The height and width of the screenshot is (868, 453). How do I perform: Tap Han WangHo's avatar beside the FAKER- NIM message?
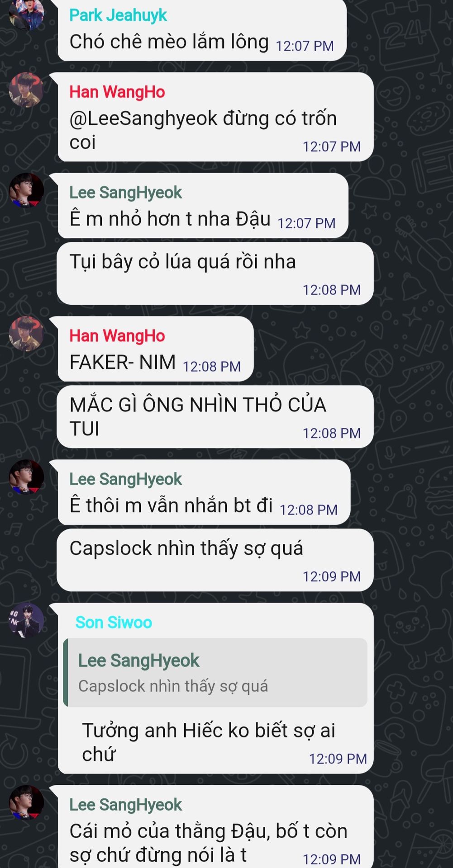tap(26, 334)
